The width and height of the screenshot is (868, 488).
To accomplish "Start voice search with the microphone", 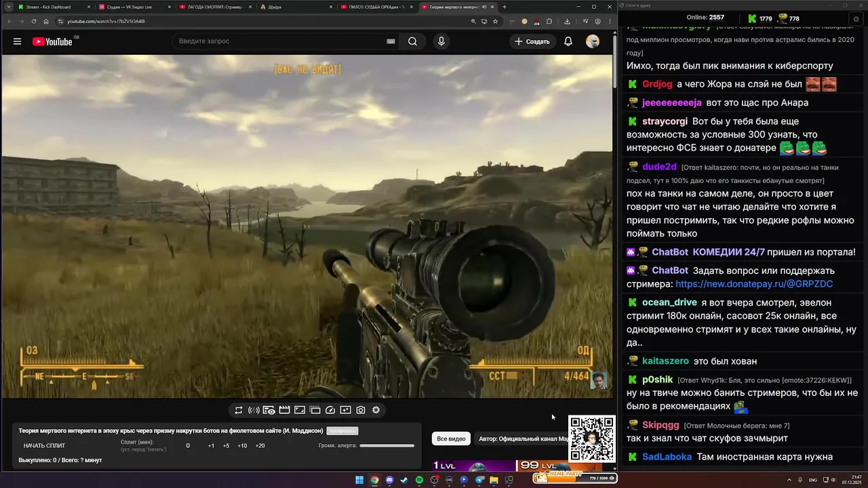I will [x=441, y=41].
